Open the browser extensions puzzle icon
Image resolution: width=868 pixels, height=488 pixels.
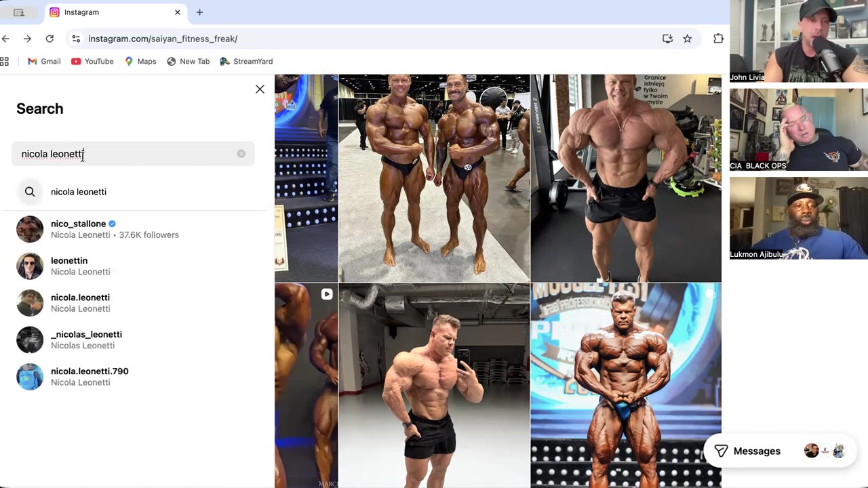(x=718, y=39)
